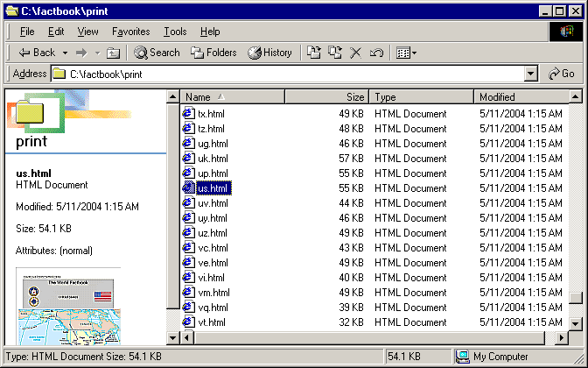Viewport: 588px width, 368px height.
Task: Expand the Address bar dropdown arrow
Action: (530, 74)
